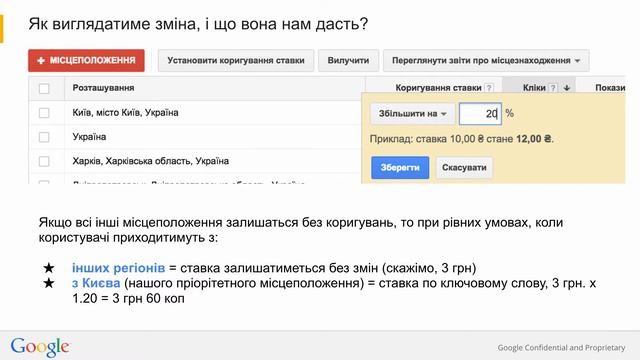Select Харків, Харківська область, Україна row text
The width and height of the screenshot is (640, 360).
pos(151,161)
